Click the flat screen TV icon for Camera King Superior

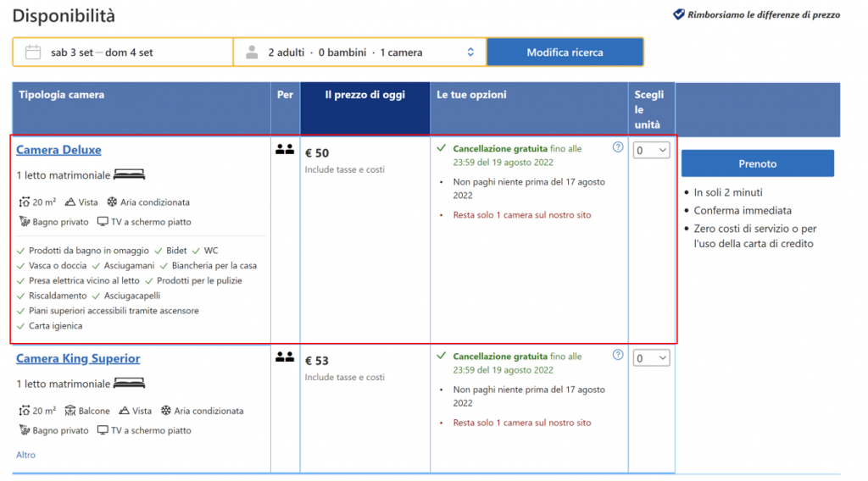click(x=103, y=430)
